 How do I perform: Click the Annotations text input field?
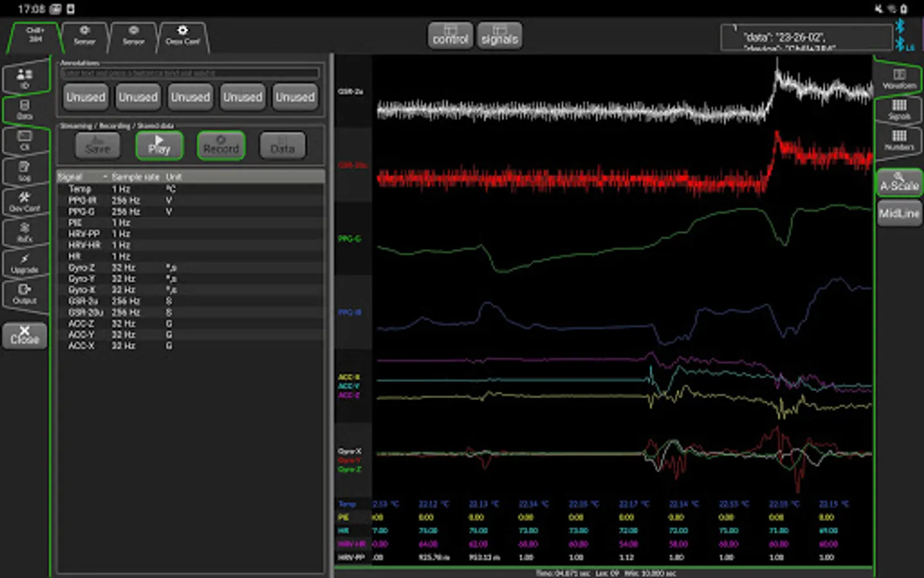click(x=190, y=73)
